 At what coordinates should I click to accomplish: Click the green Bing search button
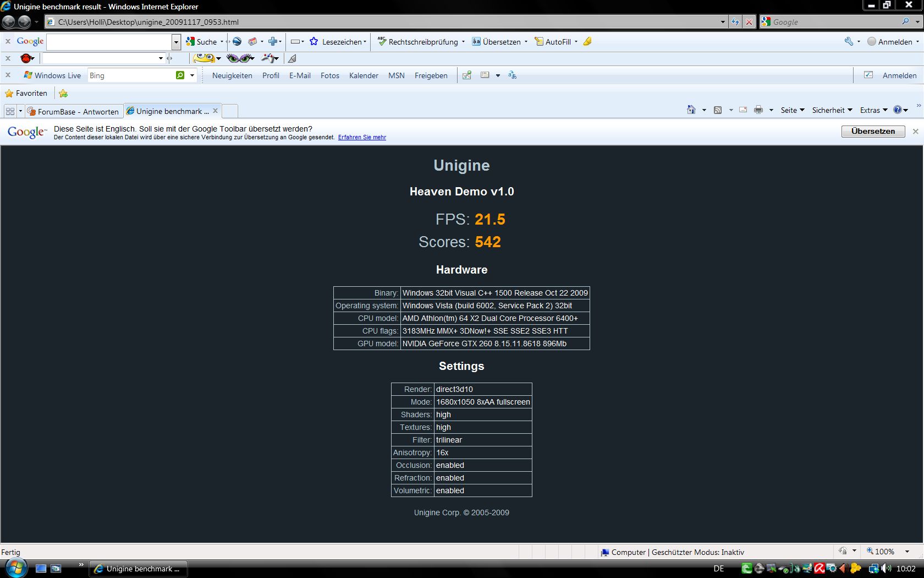click(x=180, y=75)
